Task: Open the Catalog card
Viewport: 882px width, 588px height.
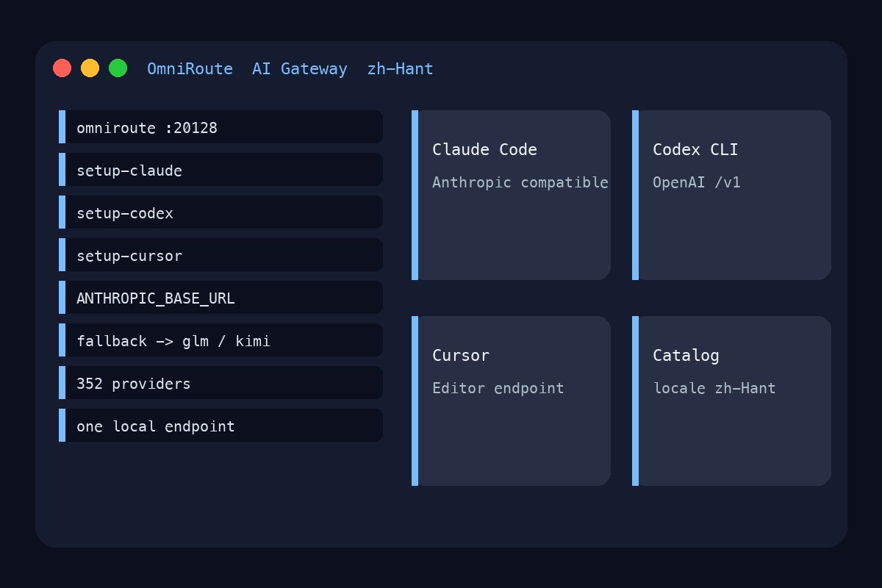Action: point(731,401)
